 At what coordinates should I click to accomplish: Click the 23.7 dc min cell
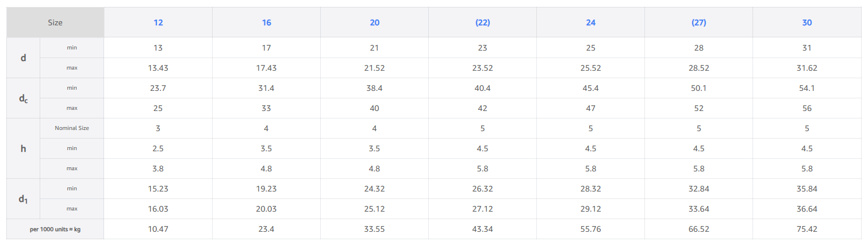(158, 88)
